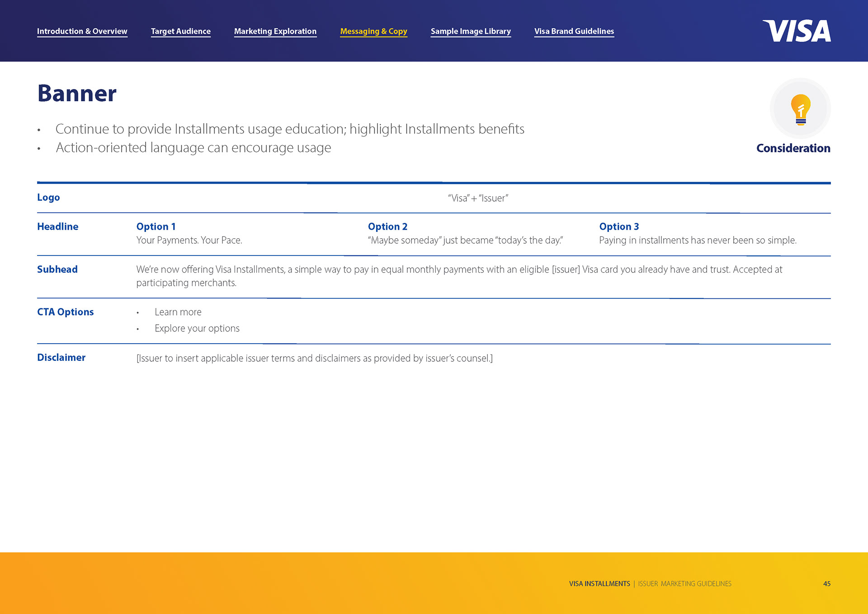Image resolution: width=868 pixels, height=614 pixels.
Task: Select headline Option 3 heading
Action: click(x=619, y=227)
